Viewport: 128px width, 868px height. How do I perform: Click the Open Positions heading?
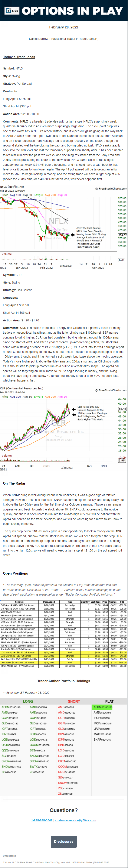point(16,573)
